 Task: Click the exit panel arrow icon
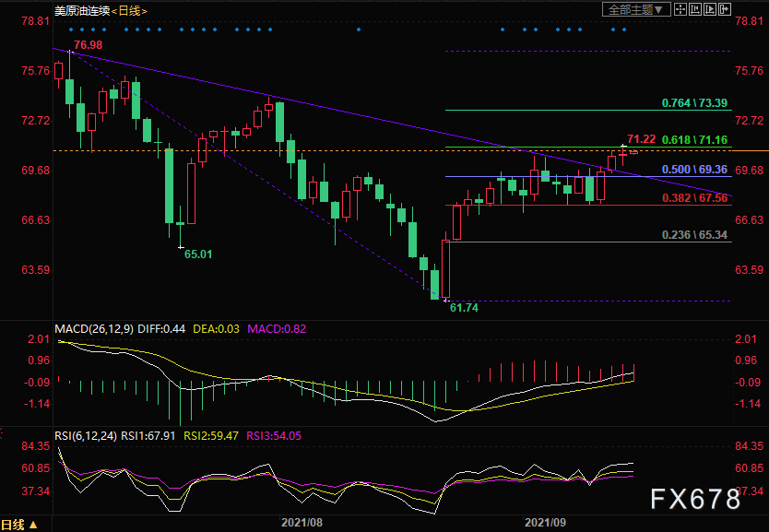725,9
